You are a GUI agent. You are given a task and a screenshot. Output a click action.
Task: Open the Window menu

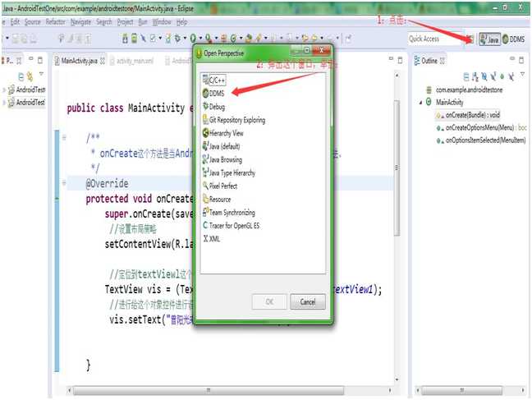tap(162, 22)
